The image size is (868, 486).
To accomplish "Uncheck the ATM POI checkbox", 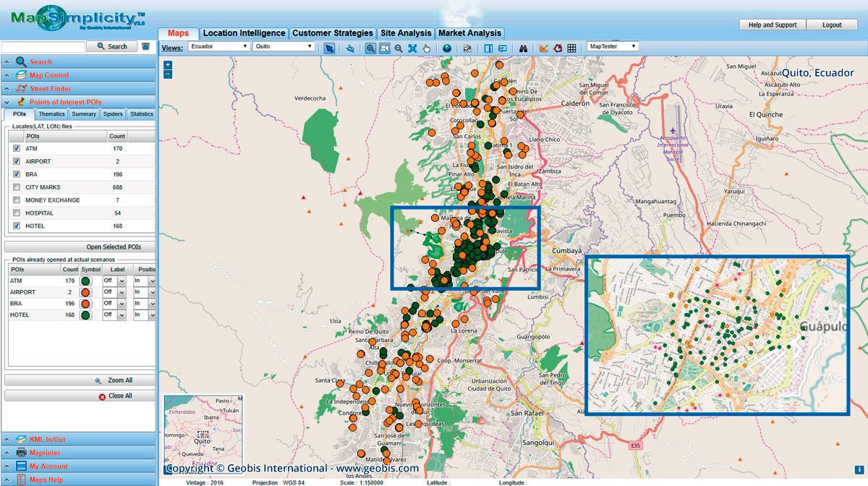I will click(17, 148).
